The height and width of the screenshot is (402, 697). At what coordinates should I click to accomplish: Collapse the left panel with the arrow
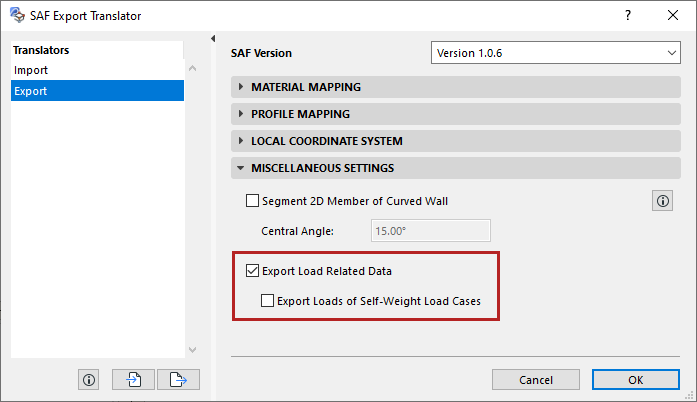click(x=213, y=39)
